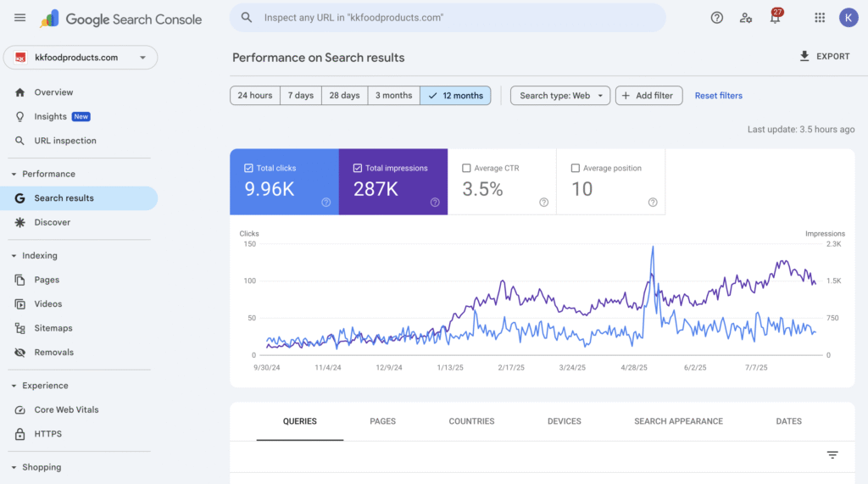The image size is (868, 484).
Task: Click help icon on Total clicks card
Action: pos(326,202)
